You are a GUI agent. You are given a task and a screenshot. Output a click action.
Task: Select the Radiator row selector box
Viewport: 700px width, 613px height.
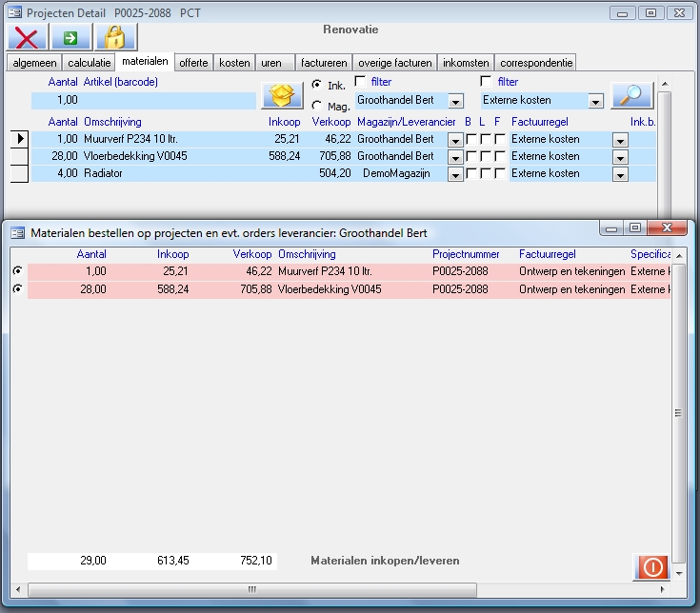coord(20,173)
